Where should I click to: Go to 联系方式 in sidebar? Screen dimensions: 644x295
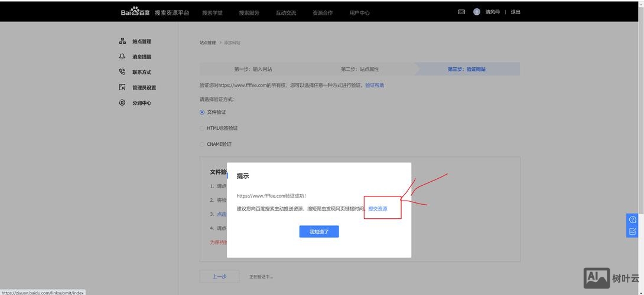142,72
